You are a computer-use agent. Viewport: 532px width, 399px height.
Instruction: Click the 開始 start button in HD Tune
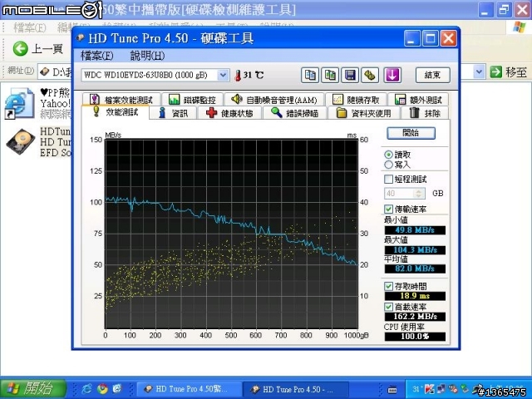(411, 133)
